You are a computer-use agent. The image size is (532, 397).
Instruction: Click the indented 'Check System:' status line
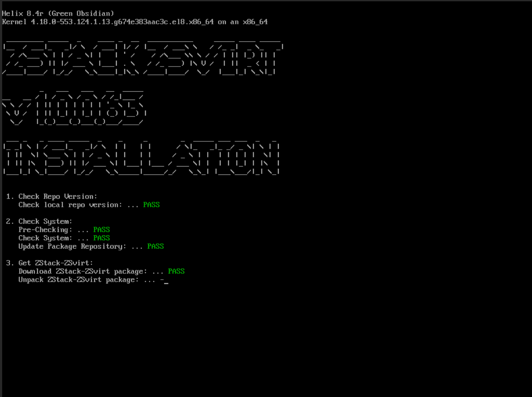(x=64, y=238)
